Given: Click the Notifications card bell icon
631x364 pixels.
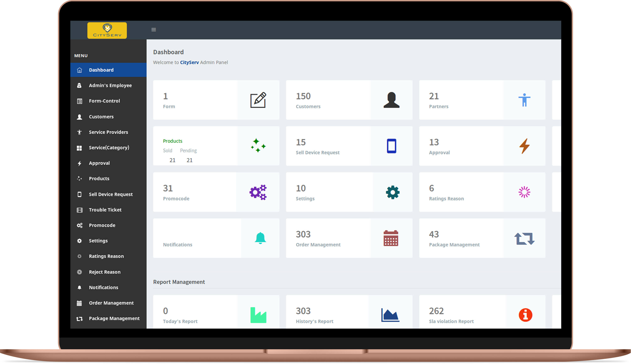Looking at the screenshot, I should 260,238.
